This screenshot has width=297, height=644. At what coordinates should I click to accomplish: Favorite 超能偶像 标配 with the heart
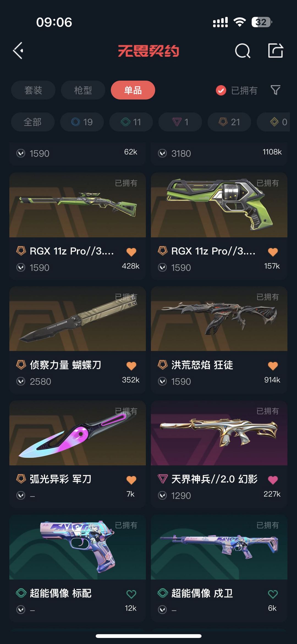131,594
